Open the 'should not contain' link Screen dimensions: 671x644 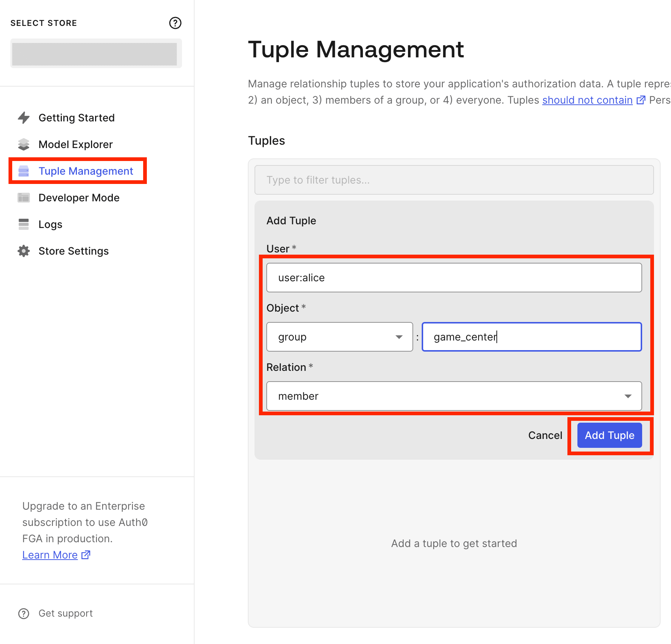(587, 100)
